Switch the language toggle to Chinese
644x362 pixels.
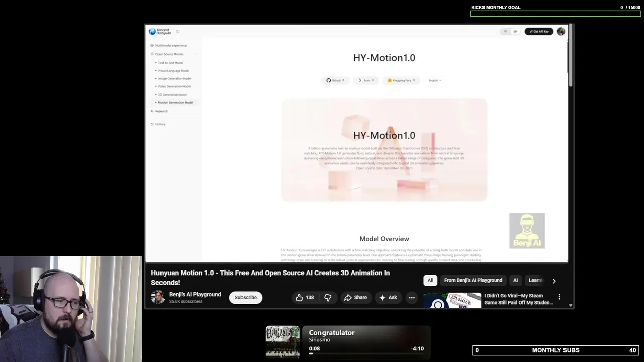pyautogui.click(x=506, y=31)
